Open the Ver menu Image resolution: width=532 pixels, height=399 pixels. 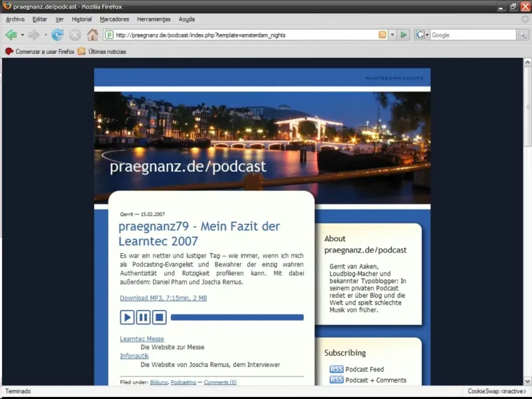pyautogui.click(x=60, y=19)
